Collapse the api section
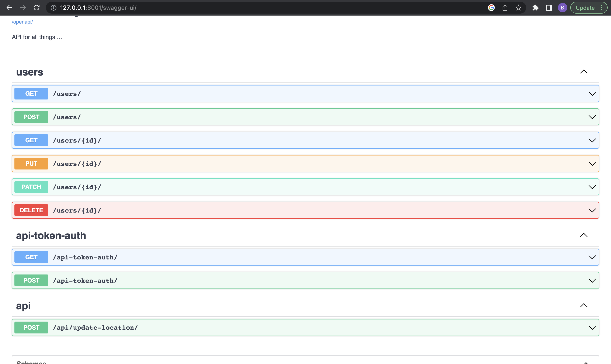Viewport: 611px width, 364px height. (x=584, y=305)
